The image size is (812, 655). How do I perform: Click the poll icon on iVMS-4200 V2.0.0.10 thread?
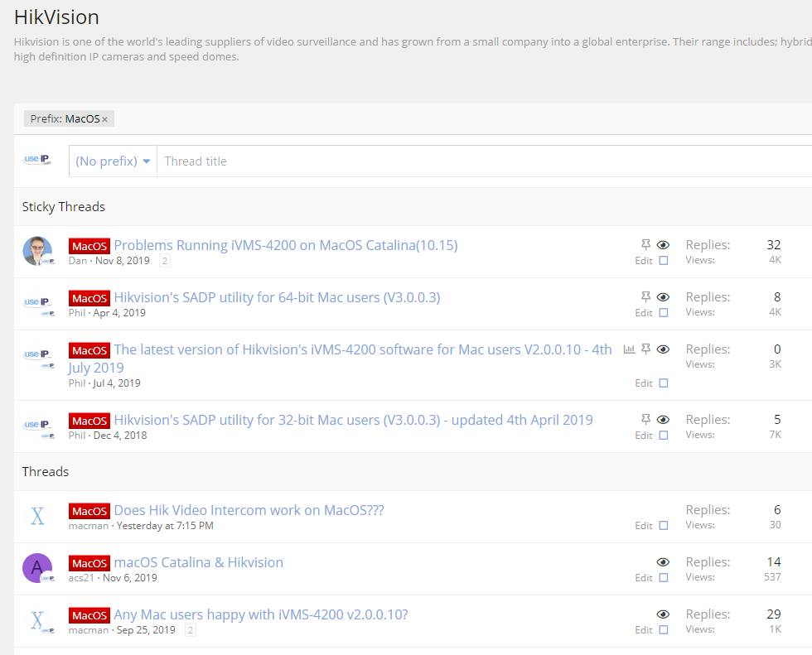[x=629, y=349]
